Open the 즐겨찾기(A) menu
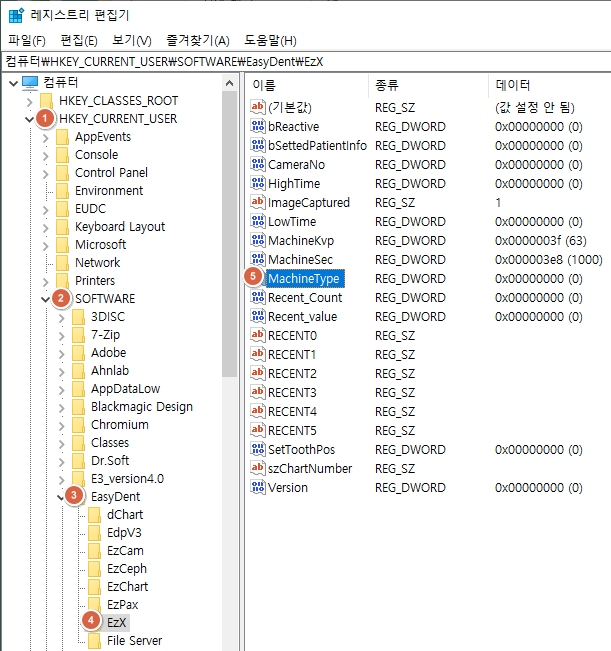611x651 pixels. (x=198, y=40)
